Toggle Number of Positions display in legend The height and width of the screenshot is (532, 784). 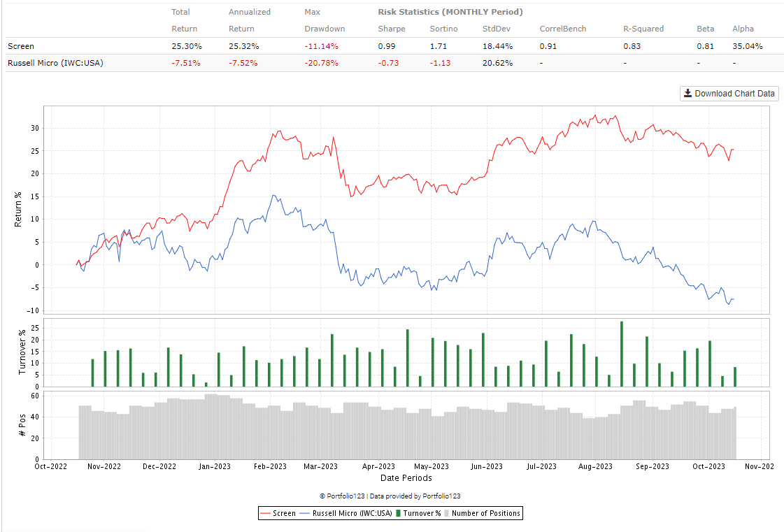pyautogui.click(x=486, y=512)
